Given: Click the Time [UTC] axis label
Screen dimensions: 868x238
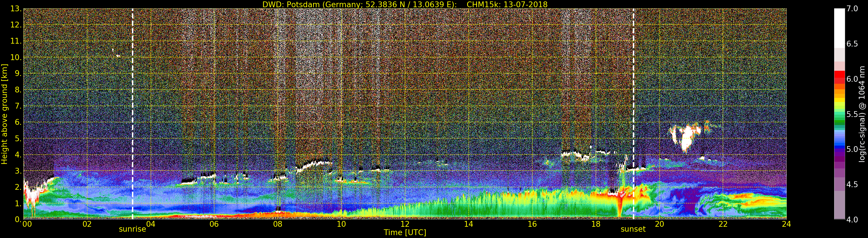Looking at the screenshot, I should [x=405, y=233].
